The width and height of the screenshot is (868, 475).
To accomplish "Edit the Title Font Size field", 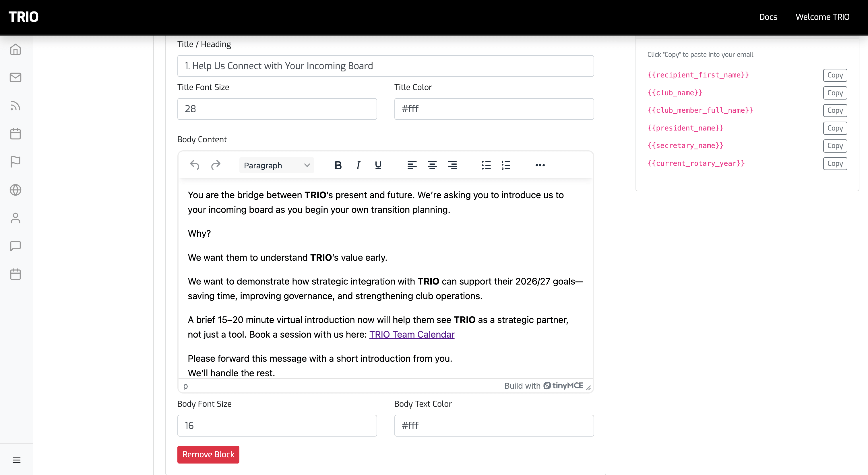I will (277, 109).
